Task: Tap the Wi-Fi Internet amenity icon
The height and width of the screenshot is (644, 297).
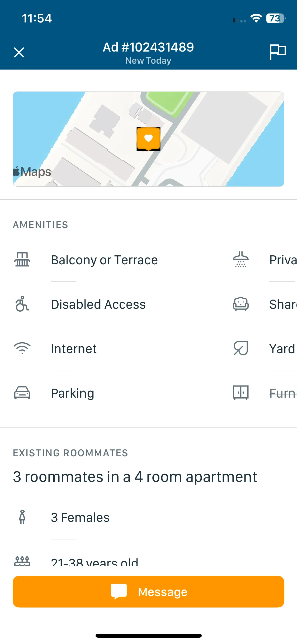Action: click(22, 348)
